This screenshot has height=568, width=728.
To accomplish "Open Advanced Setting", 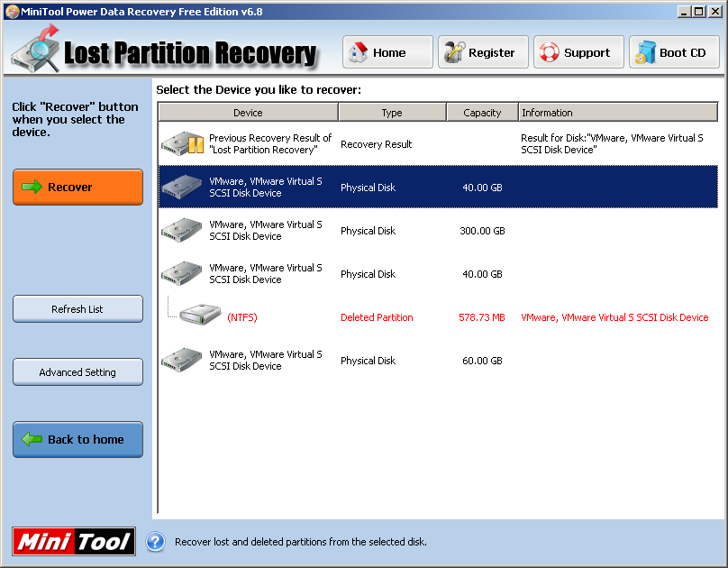I will point(78,372).
